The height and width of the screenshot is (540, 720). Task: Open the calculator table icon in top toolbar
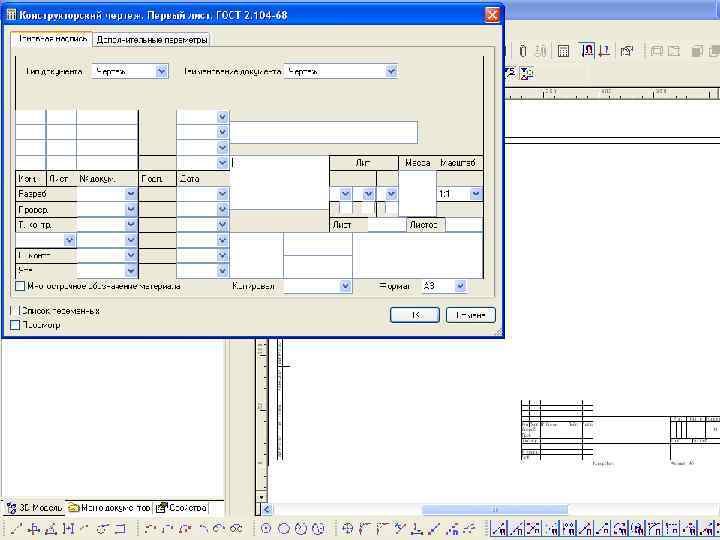(x=563, y=51)
